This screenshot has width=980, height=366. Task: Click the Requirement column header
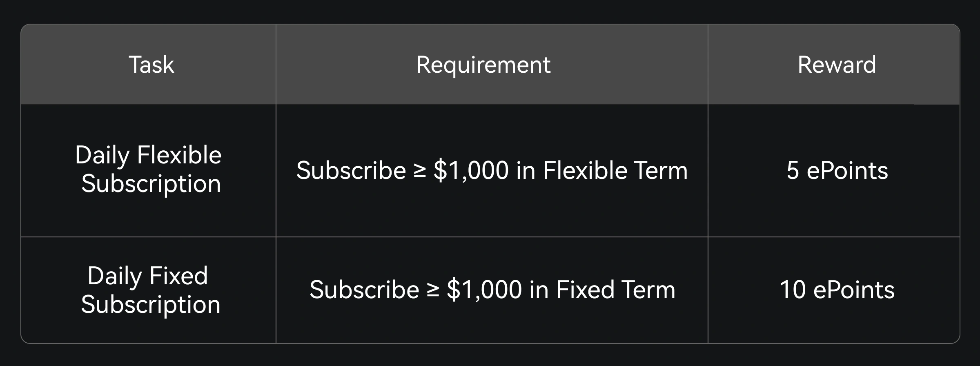[x=483, y=65]
